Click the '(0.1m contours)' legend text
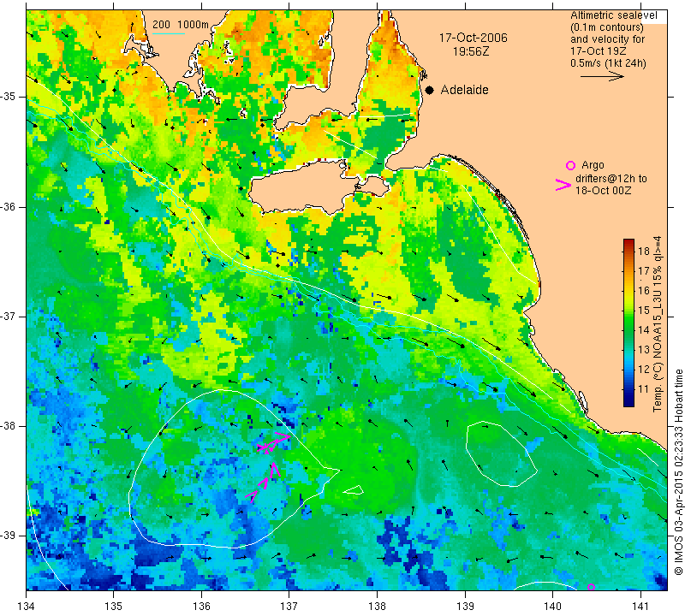 606,27
